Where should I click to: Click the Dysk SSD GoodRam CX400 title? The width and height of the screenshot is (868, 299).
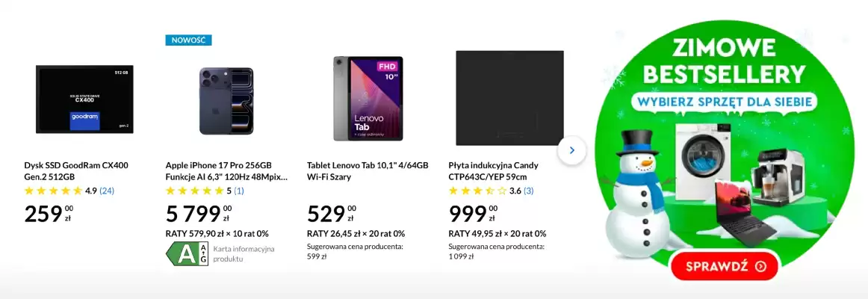click(x=76, y=171)
